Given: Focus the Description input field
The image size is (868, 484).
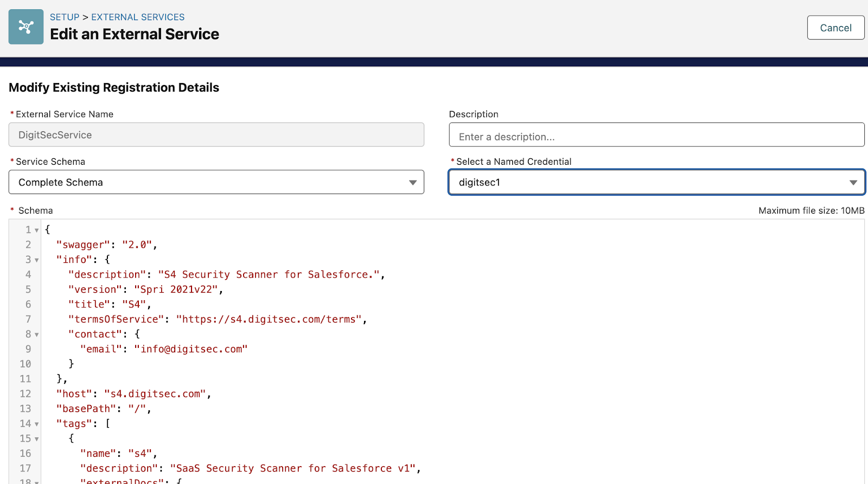Looking at the screenshot, I should 656,135.
